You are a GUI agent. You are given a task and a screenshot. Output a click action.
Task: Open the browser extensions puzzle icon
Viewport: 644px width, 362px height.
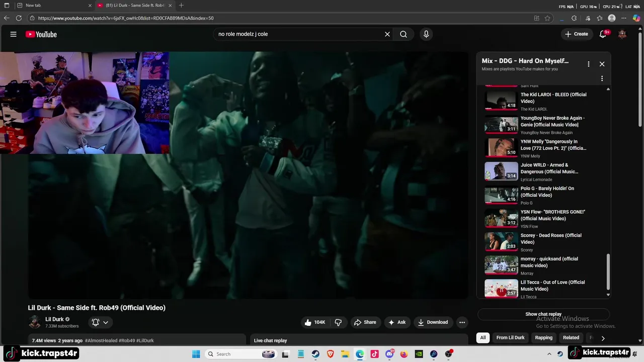pyautogui.click(x=574, y=18)
